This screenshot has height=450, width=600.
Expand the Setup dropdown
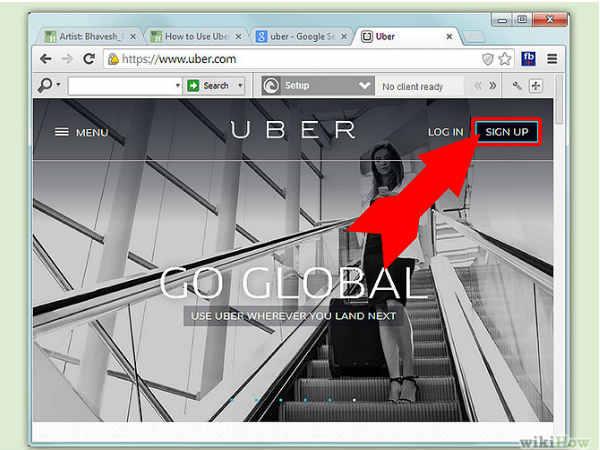[x=364, y=86]
